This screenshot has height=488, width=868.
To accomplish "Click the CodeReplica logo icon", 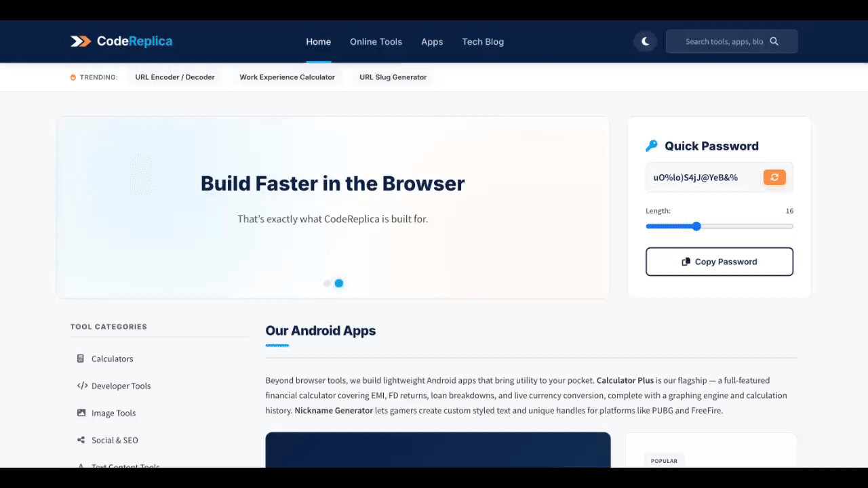I will tap(81, 41).
